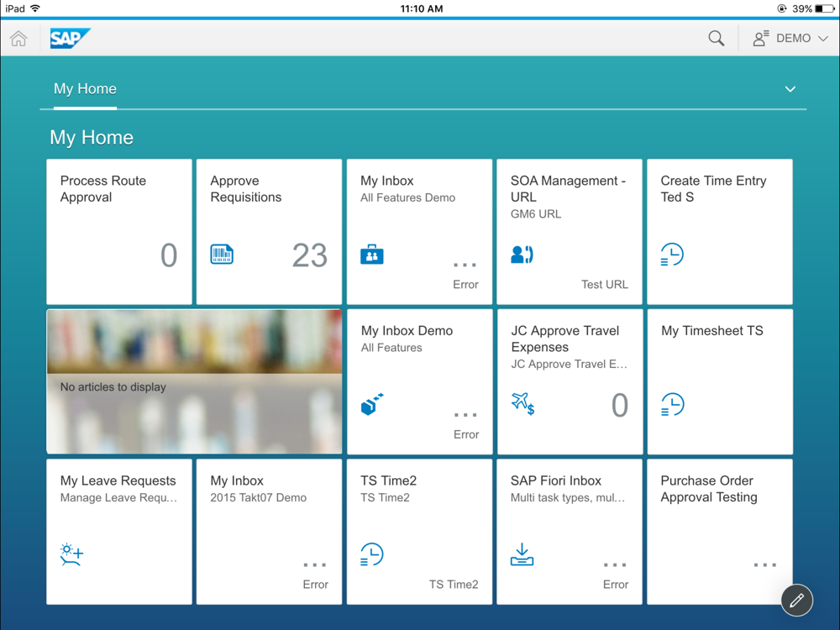Click the pencil edit icon at bottom right
840x630 pixels.
click(795, 600)
